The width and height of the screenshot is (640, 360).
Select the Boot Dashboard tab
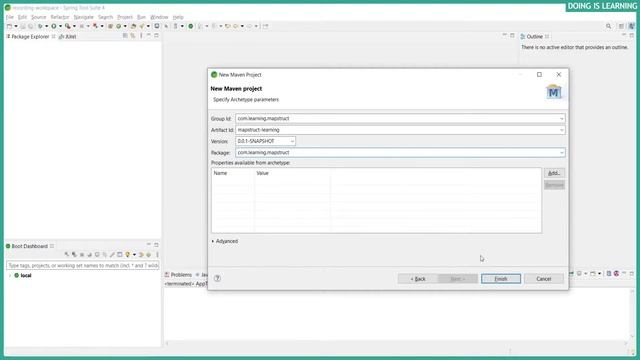29,246
